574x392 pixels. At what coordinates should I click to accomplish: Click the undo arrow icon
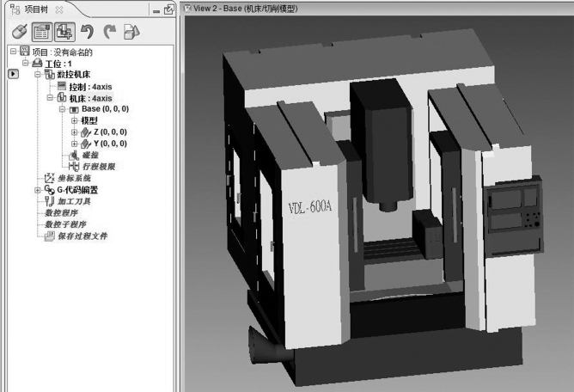87,32
